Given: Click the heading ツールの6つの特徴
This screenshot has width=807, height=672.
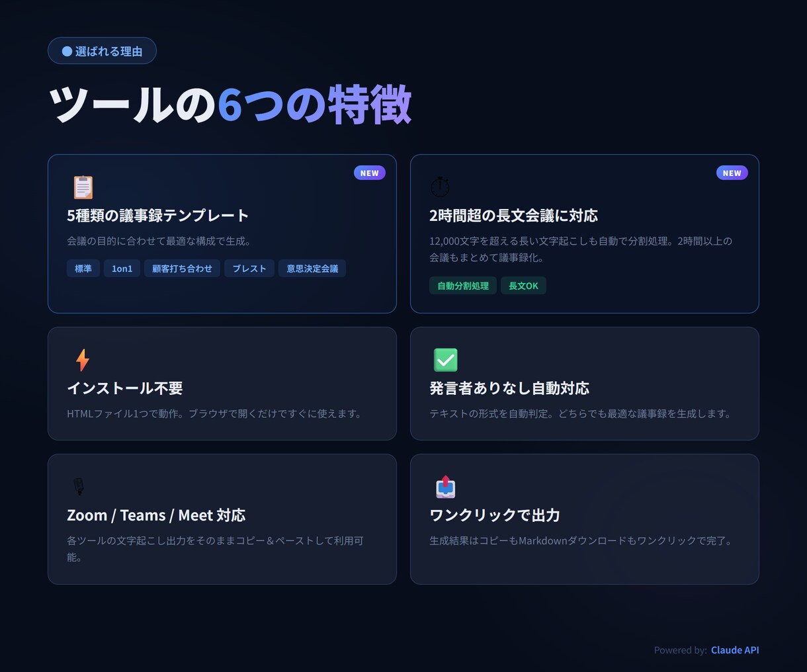Looking at the screenshot, I should click(x=230, y=105).
